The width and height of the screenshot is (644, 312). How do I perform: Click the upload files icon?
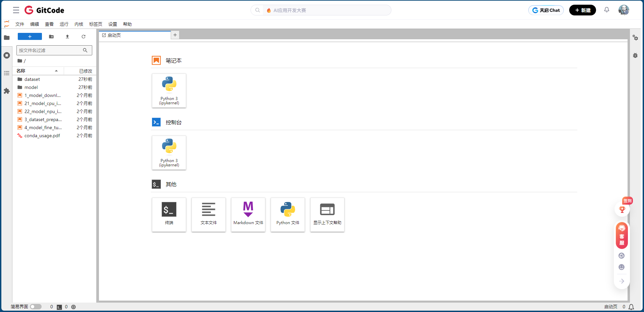pyautogui.click(x=67, y=37)
